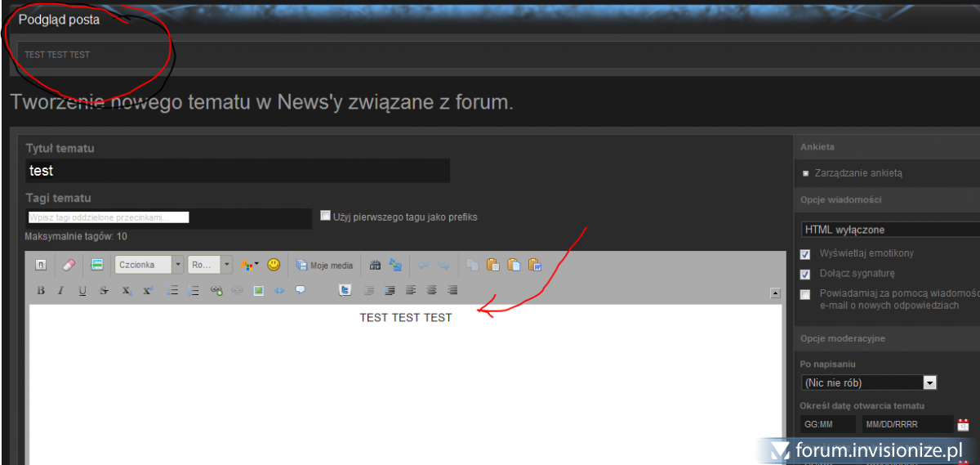
Task: Open the '(Nic nie rób)' dropdown
Action: pyautogui.click(x=869, y=382)
